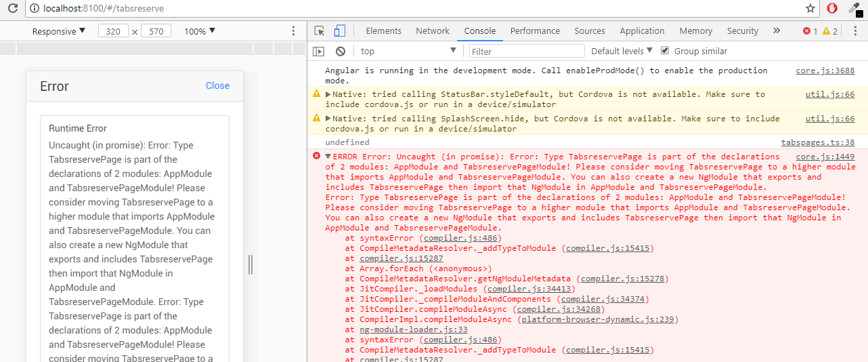Image resolution: width=868 pixels, height=362 pixels.
Task: Click the 'Runtime Error' heading text
Action: coord(78,128)
